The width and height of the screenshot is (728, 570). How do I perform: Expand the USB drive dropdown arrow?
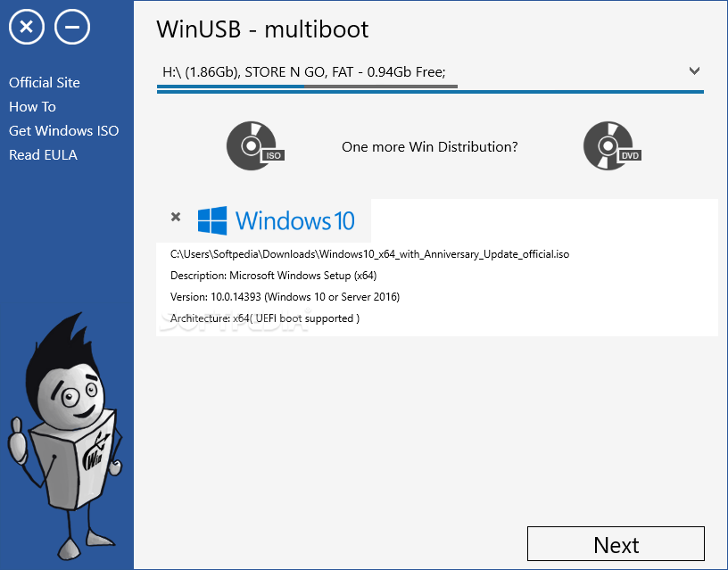[694, 71]
